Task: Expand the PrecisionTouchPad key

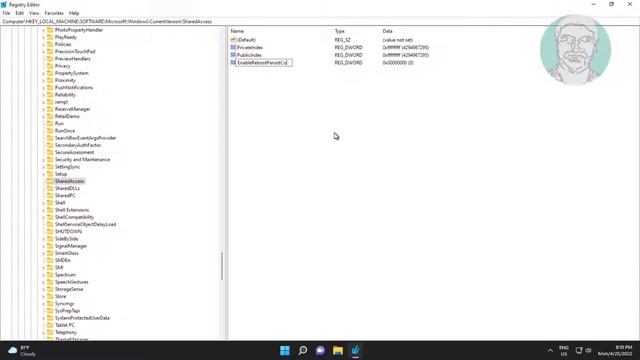Action: [43, 52]
